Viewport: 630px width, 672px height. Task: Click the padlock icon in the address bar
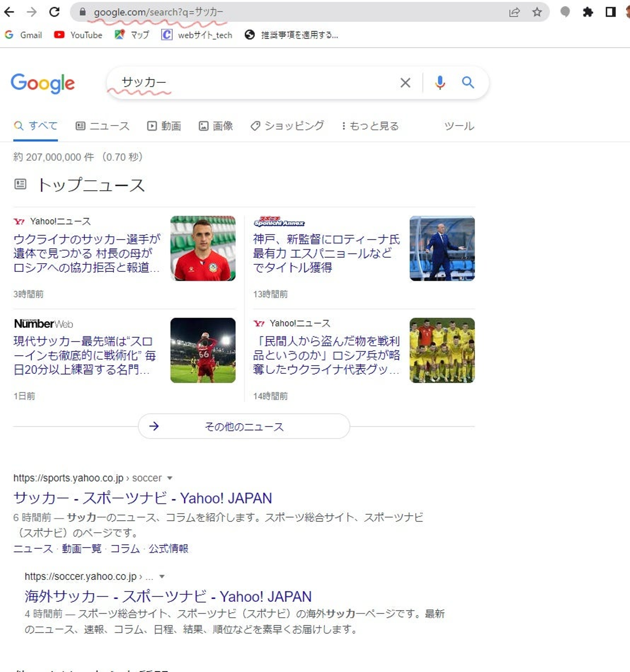pyautogui.click(x=83, y=12)
